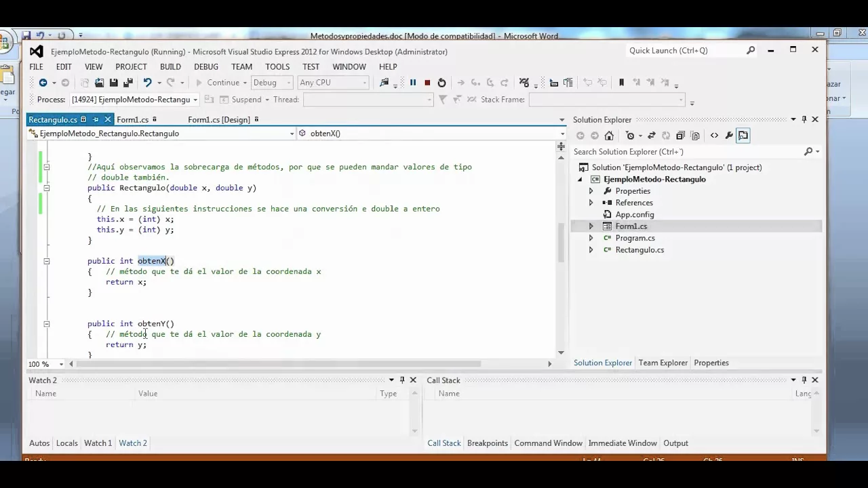Open the TOOLS menu
Screen dimensions: 868x488
(277, 66)
